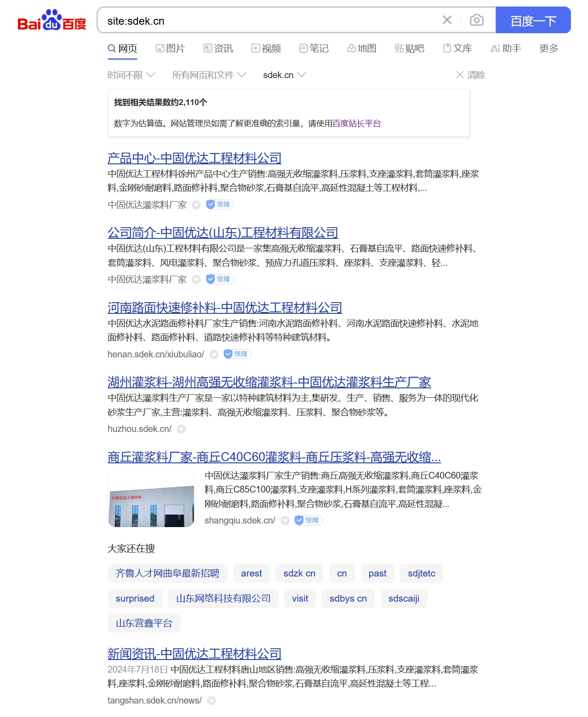The image size is (588, 717).
Task: Open result 商丘灌浆料厂家-商丘C40C60灌浆料
Action: pos(274,457)
